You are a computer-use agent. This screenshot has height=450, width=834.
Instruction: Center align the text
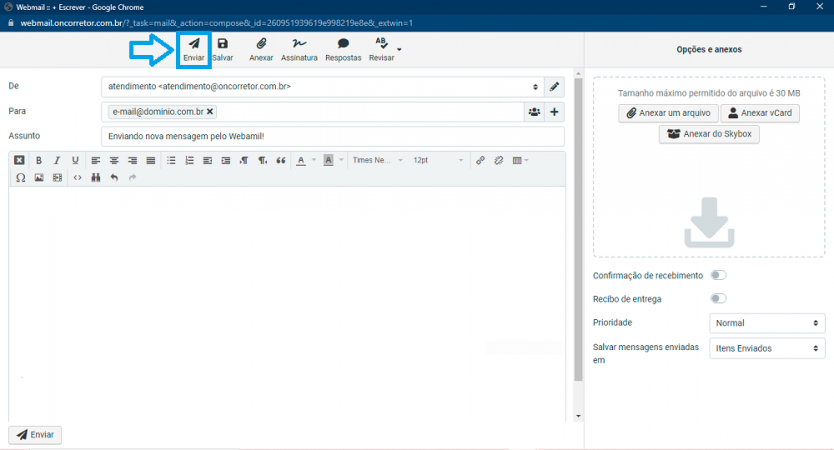114,160
